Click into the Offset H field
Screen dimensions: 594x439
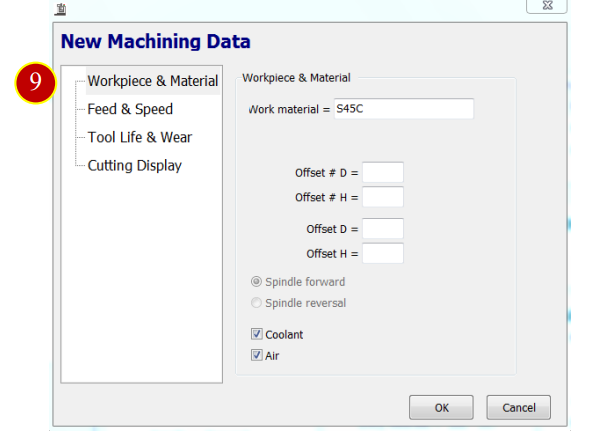pyautogui.click(x=383, y=253)
